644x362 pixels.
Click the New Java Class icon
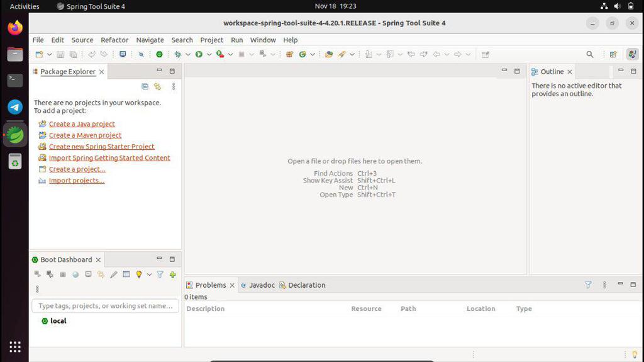(x=303, y=54)
